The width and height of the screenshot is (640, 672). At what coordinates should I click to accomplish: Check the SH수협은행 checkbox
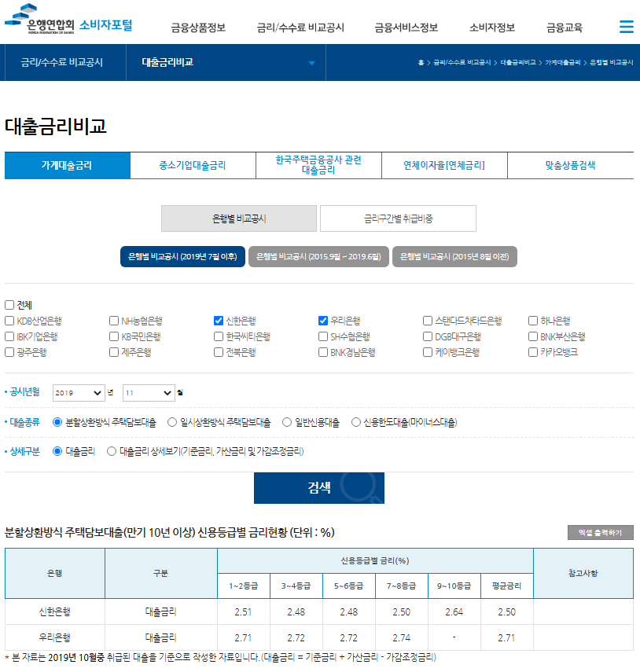(323, 337)
